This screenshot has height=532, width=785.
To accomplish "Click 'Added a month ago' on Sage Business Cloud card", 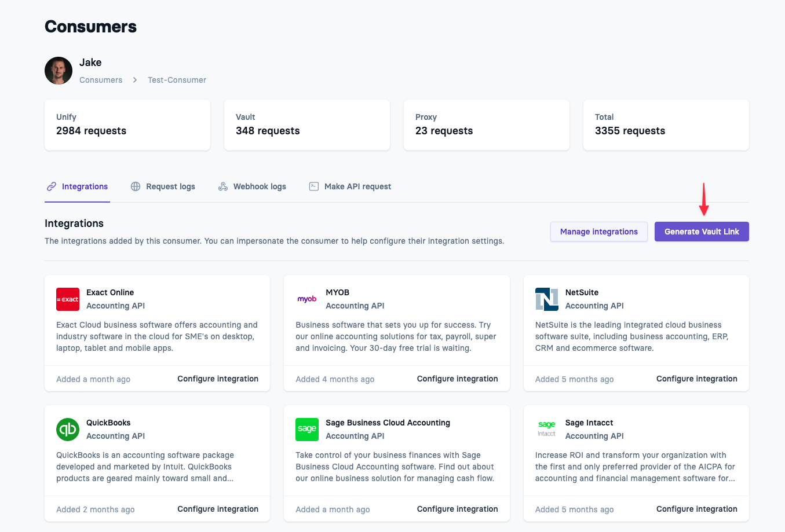I will coord(333,509).
